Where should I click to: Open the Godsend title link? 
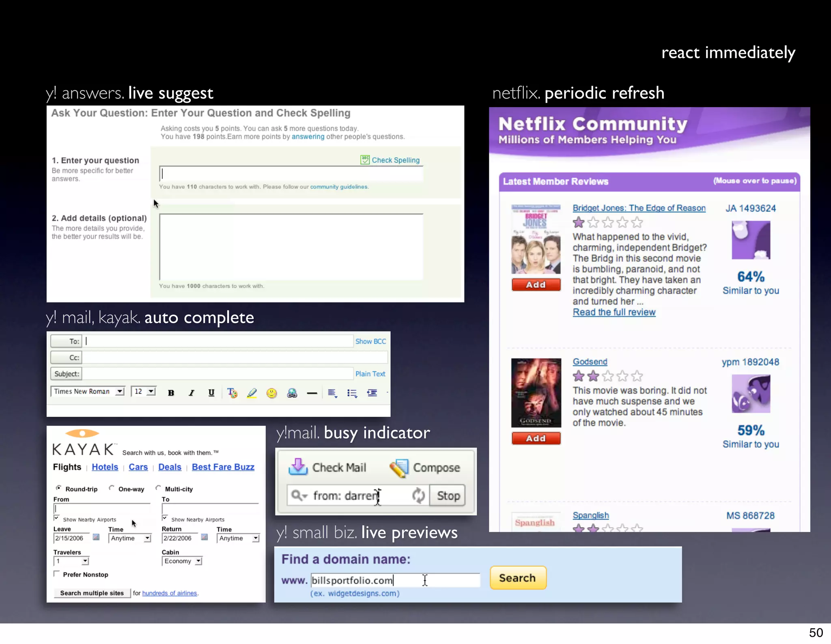pyautogui.click(x=590, y=362)
